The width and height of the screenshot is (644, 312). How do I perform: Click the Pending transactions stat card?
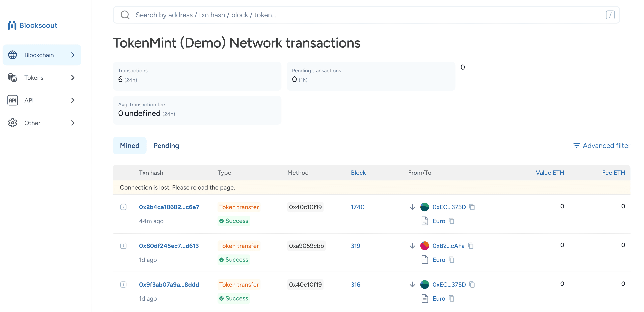[371, 76]
